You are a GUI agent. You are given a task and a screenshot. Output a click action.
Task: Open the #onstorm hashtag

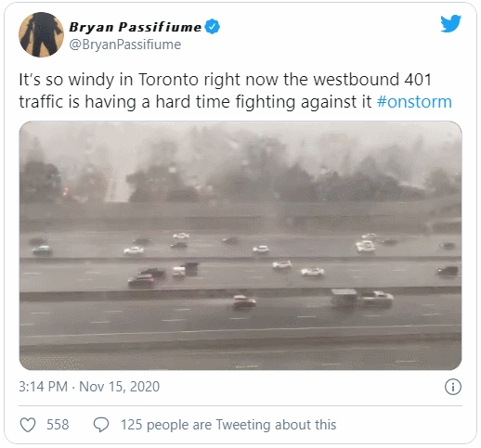click(414, 102)
